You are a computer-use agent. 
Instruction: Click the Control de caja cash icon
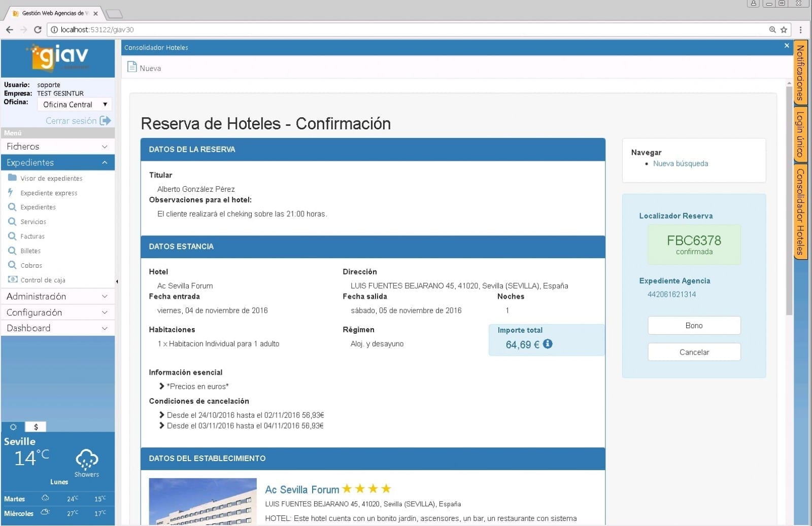pos(13,279)
